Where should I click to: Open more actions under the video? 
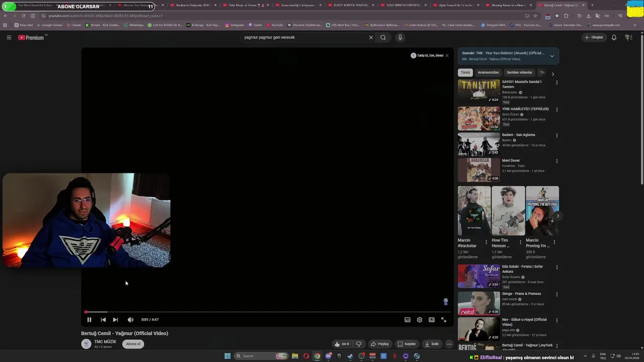coord(449,344)
